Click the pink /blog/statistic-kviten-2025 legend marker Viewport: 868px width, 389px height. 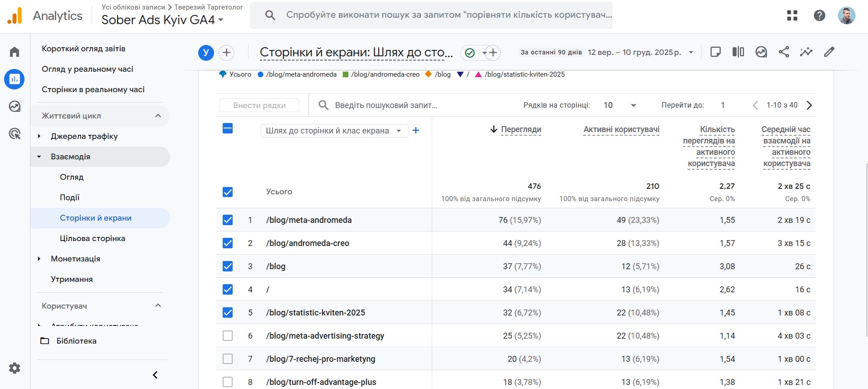(x=478, y=74)
